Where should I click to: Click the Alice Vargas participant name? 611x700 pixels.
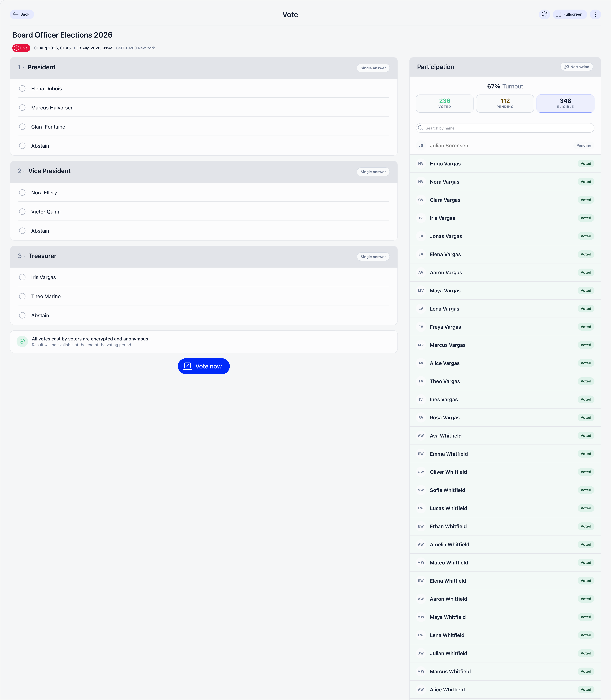click(445, 363)
